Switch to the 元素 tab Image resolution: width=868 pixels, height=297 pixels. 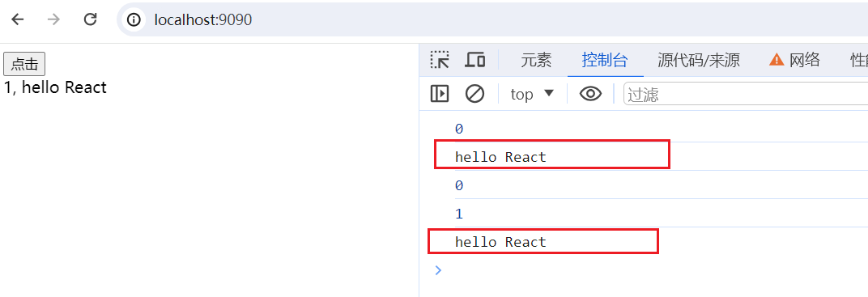click(536, 60)
